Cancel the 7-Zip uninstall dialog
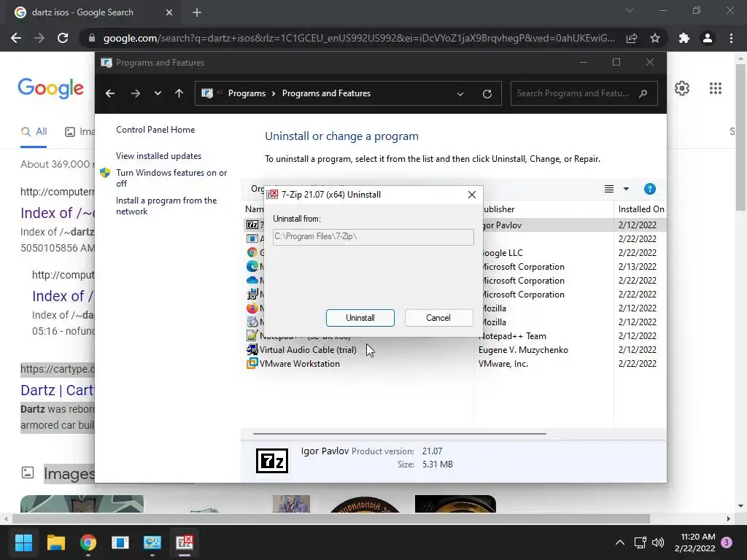This screenshot has width=747, height=560. click(x=438, y=318)
